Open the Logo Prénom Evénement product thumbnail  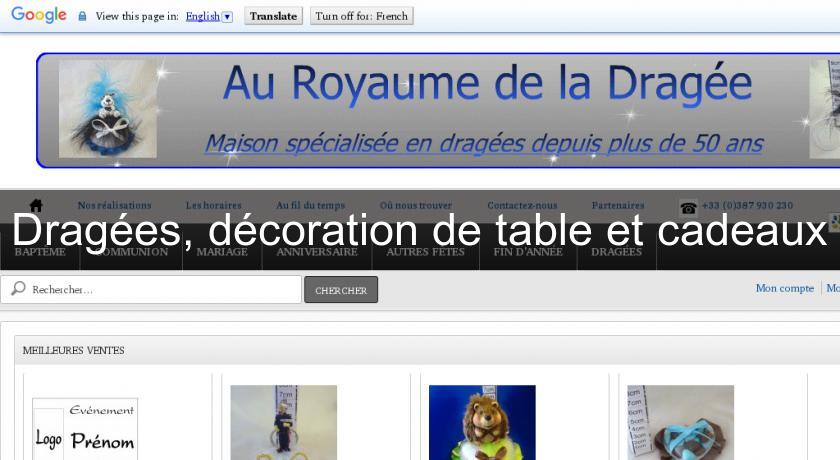pos(85,429)
